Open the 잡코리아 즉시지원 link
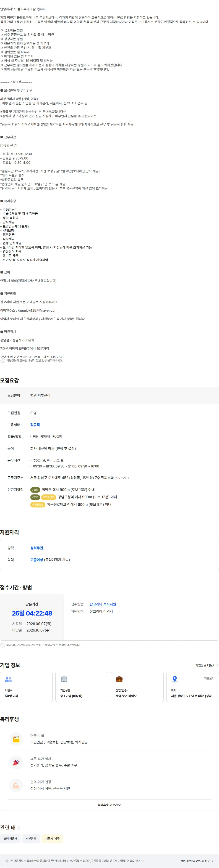The image size is (219, 868). (103, 604)
